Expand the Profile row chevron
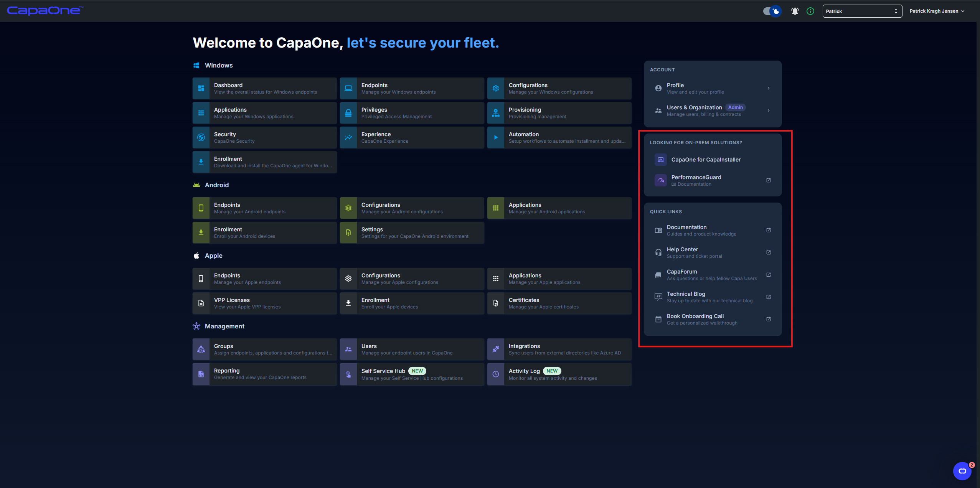Screen dimensions: 980x488 769,88
